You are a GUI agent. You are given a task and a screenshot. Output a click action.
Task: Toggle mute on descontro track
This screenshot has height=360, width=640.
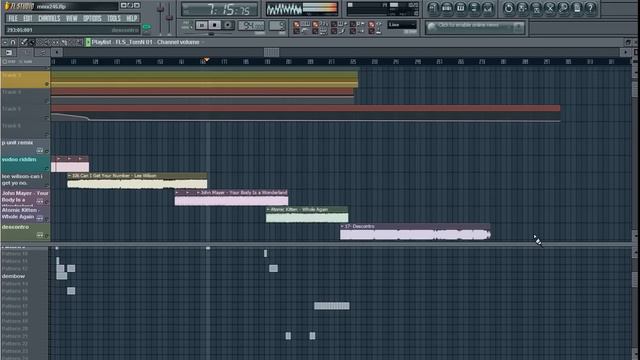[47, 236]
